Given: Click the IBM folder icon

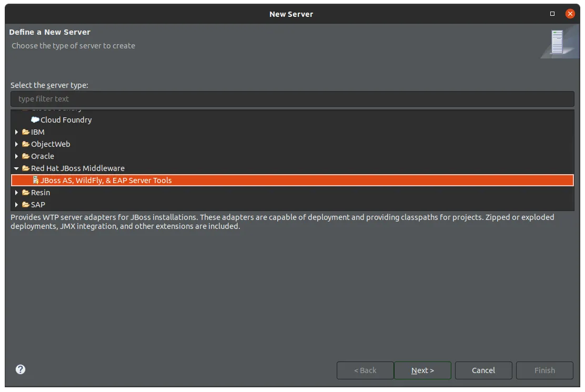Looking at the screenshot, I should pos(26,132).
